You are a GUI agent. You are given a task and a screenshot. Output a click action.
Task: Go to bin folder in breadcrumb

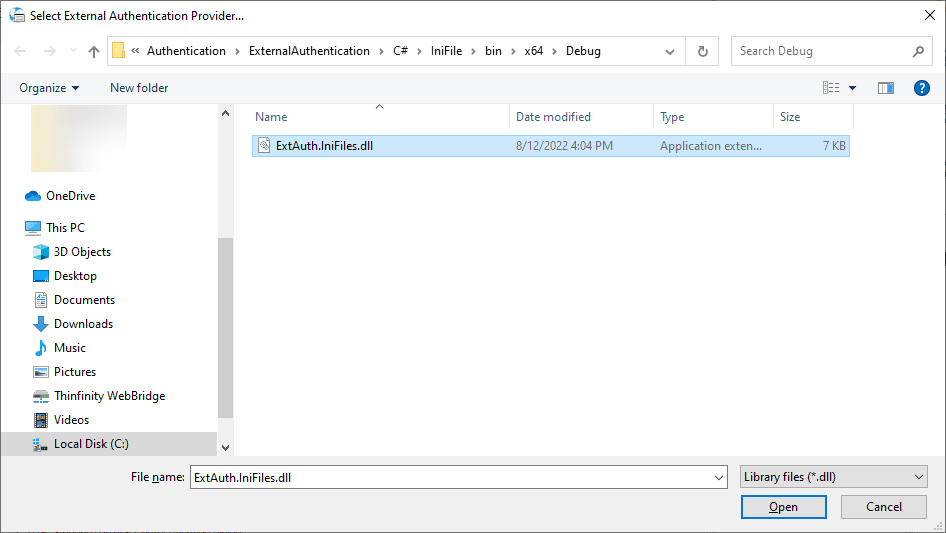pyautogui.click(x=494, y=51)
